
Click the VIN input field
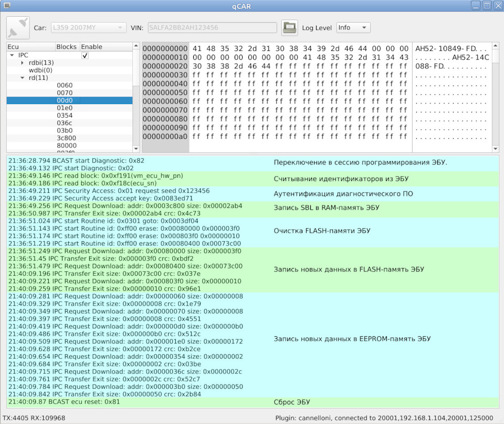(x=212, y=28)
